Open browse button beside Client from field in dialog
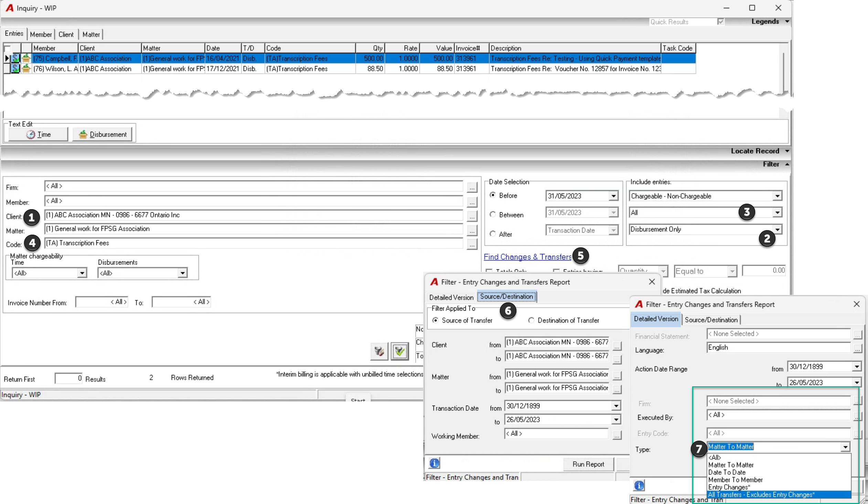This screenshot has height=504, width=868. point(617,345)
